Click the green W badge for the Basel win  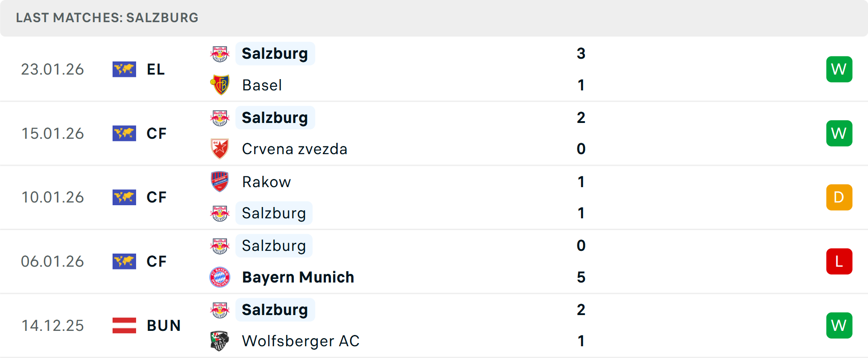click(x=839, y=69)
